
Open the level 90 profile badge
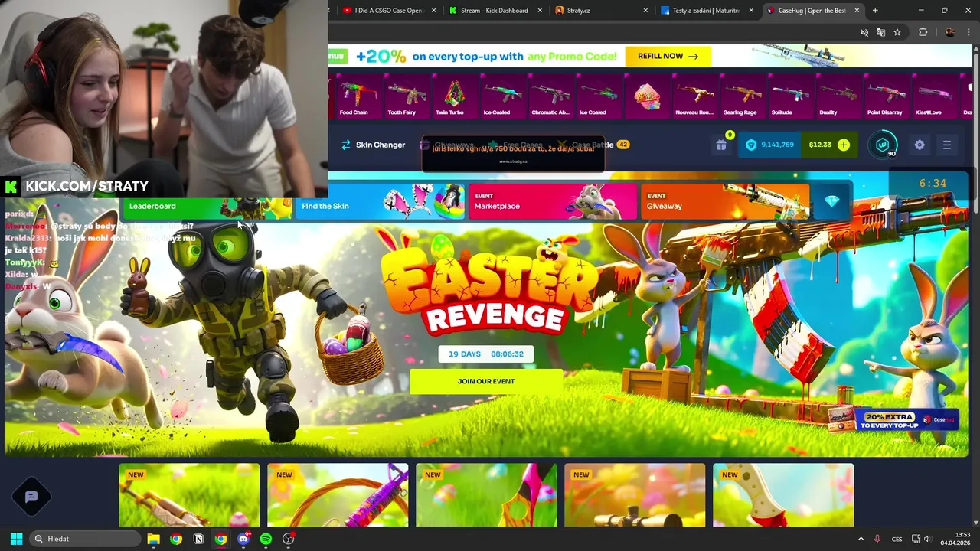(883, 145)
